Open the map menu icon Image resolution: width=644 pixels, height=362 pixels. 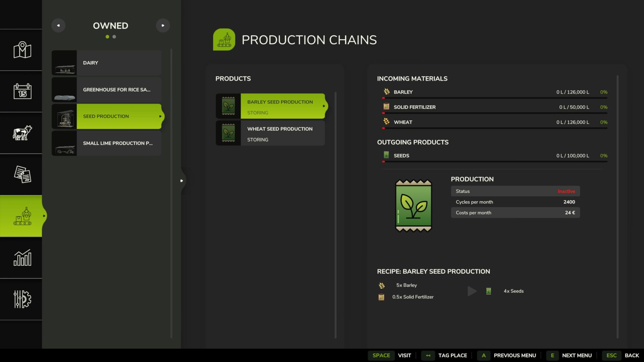click(x=22, y=50)
